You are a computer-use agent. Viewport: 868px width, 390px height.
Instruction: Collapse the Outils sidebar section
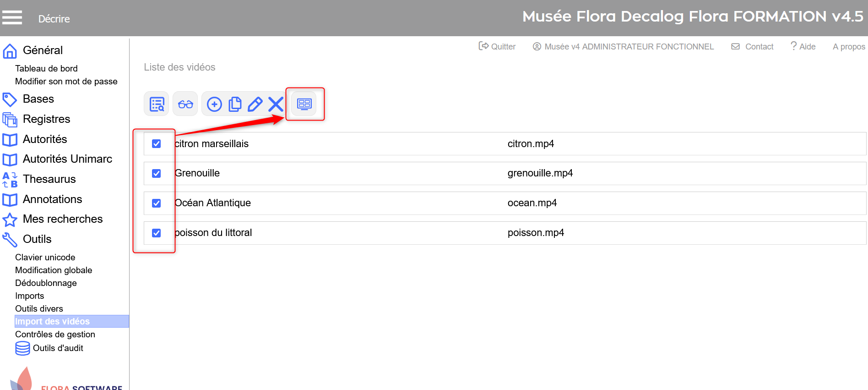(x=37, y=239)
